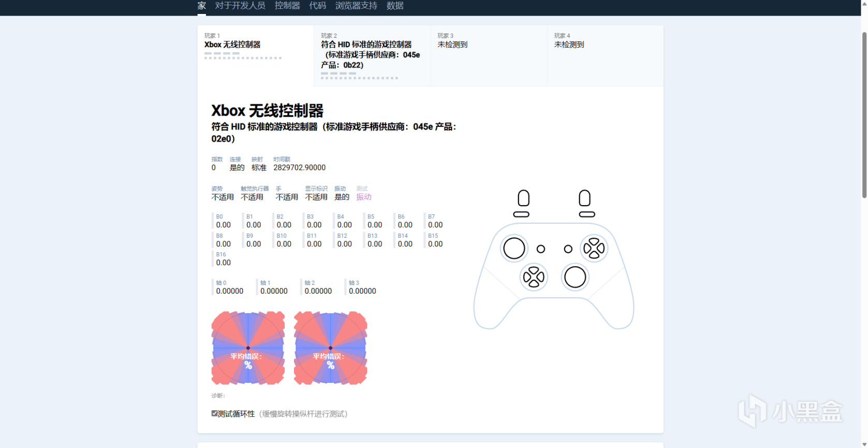Click the B10 button value 0.00

click(x=284, y=244)
